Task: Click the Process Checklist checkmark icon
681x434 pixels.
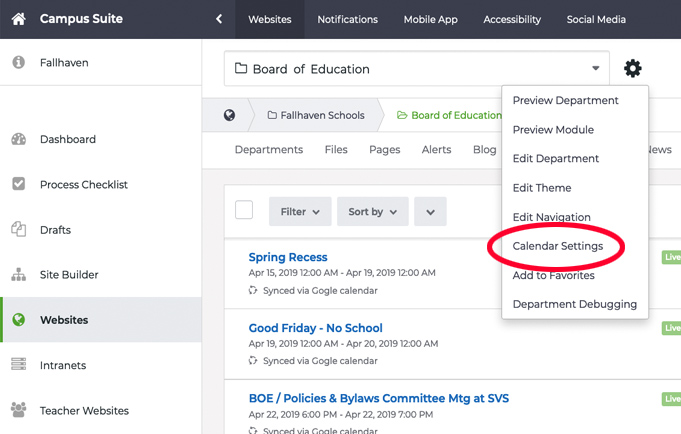Action: pos(18,184)
